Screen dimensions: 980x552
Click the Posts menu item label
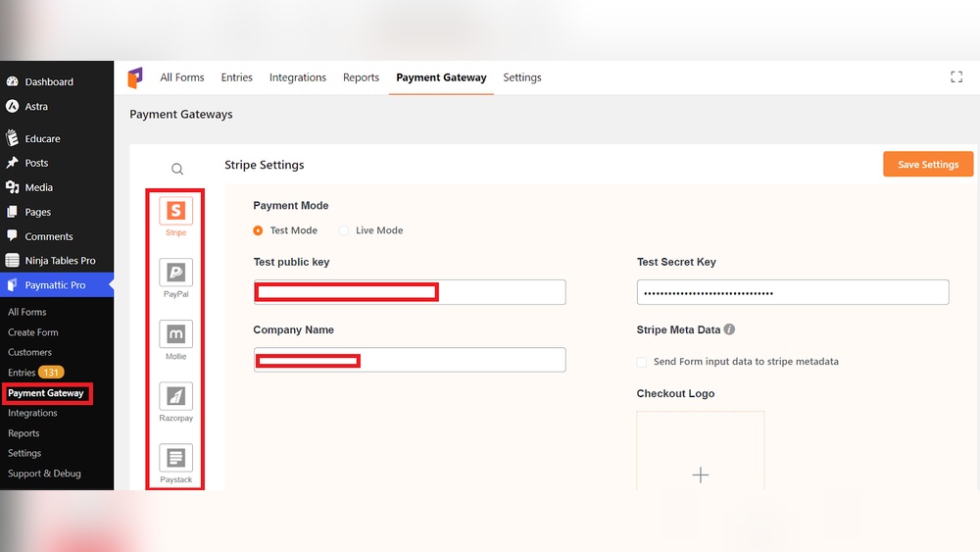[x=36, y=163]
